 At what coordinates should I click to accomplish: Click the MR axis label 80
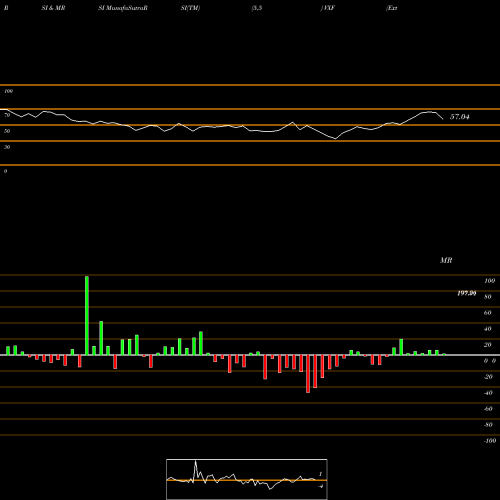tap(488, 297)
